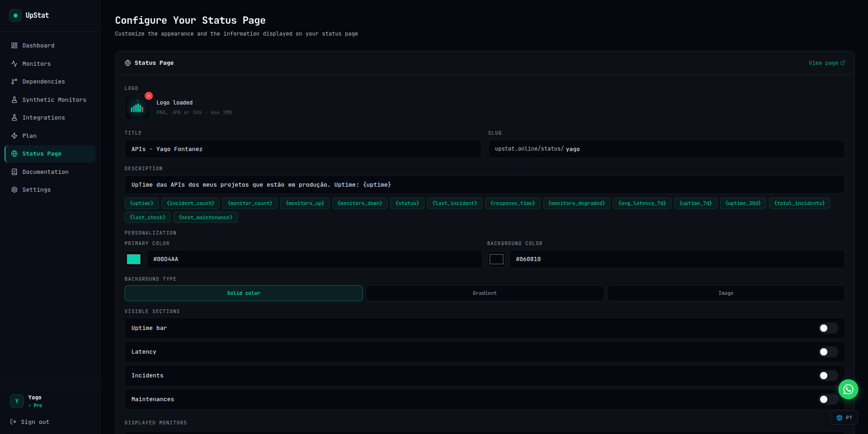Select Image background type
Image resolution: width=868 pixels, height=434 pixels.
pyautogui.click(x=726, y=293)
